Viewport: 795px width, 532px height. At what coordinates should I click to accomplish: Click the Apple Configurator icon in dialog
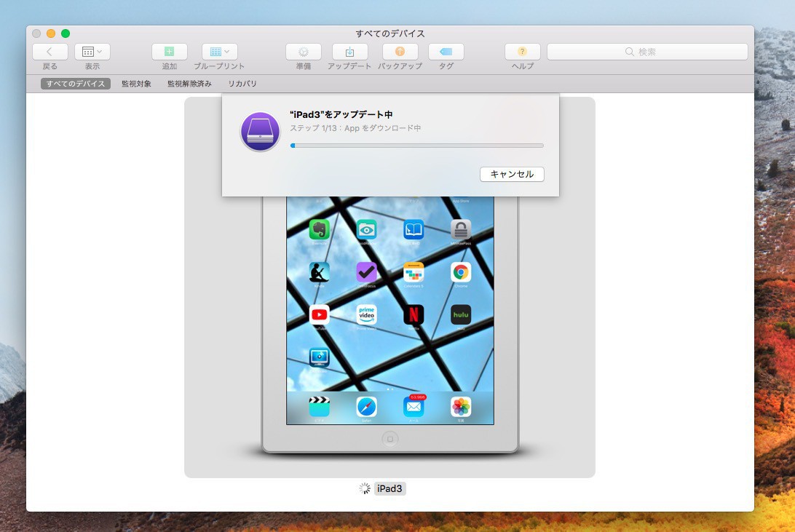coord(261,132)
